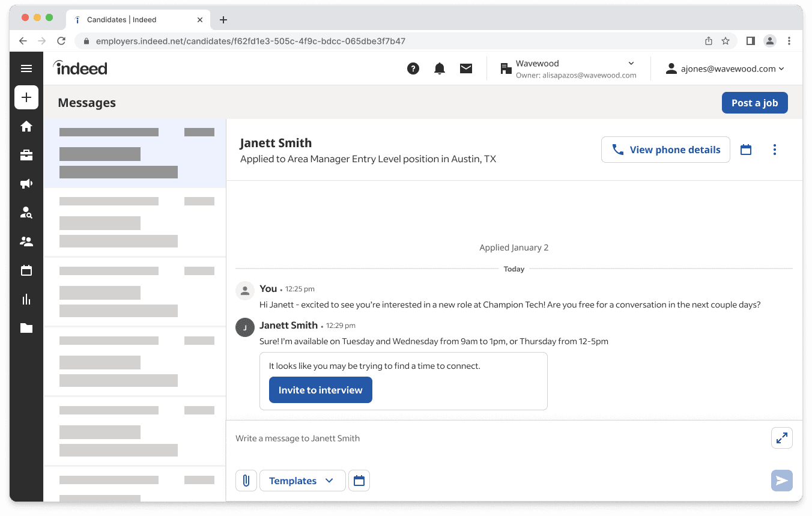Send the message with the paper plane icon

click(782, 481)
